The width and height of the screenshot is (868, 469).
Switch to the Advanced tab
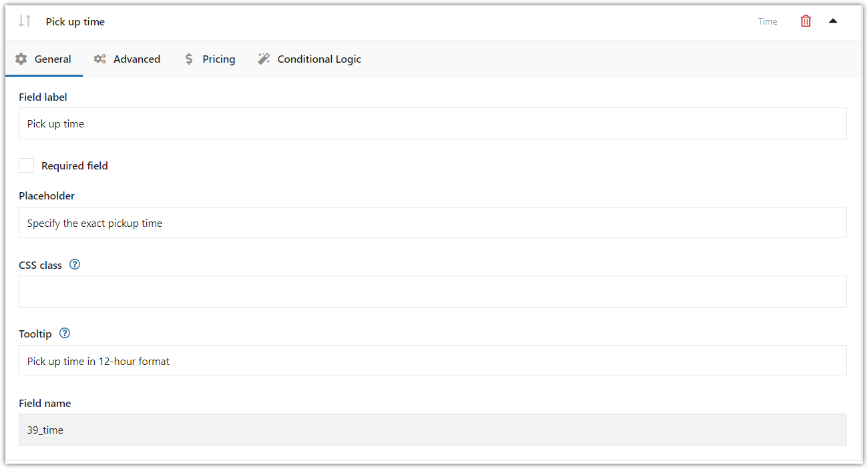coord(136,59)
